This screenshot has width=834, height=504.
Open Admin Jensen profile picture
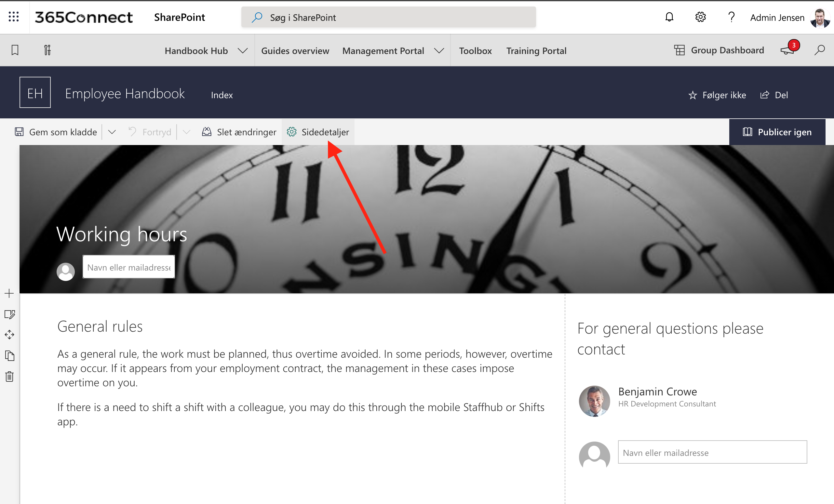pyautogui.click(x=820, y=18)
